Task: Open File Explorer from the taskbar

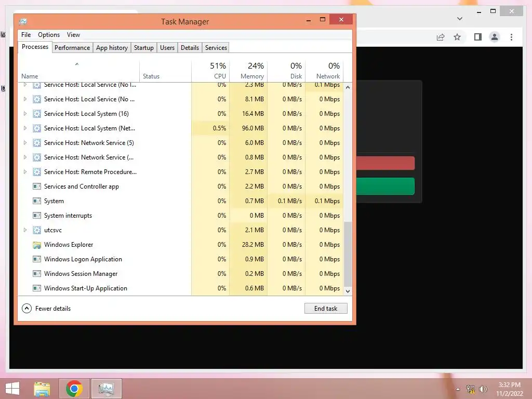Action: pyautogui.click(x=42, y=389)
